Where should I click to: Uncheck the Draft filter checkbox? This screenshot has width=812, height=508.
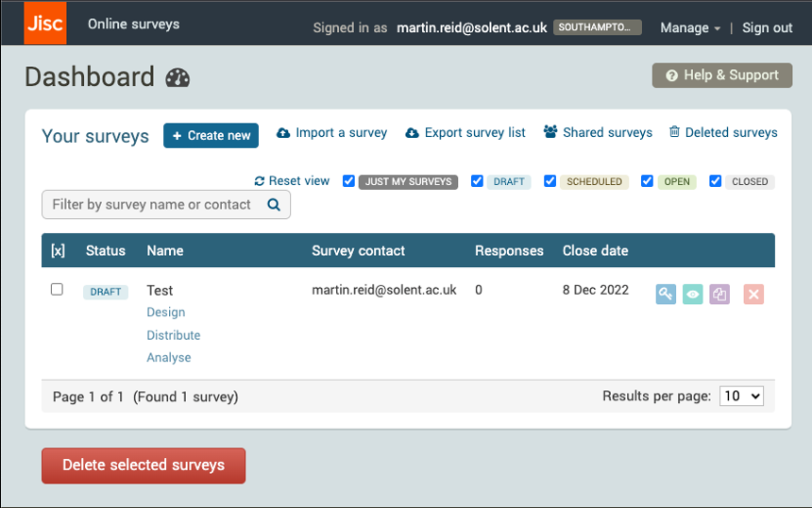[x=477, y=181]
